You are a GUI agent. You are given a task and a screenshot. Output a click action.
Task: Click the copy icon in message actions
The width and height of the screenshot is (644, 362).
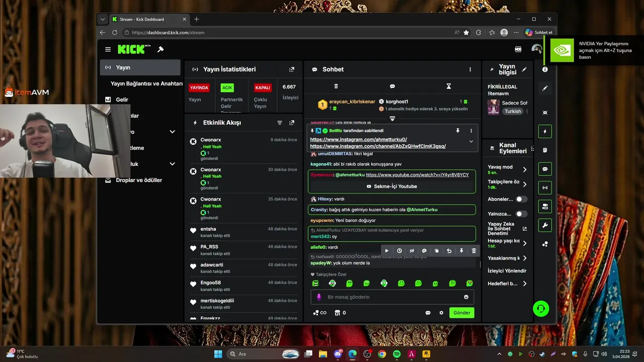pyautogui.click(x=437, y=251)
